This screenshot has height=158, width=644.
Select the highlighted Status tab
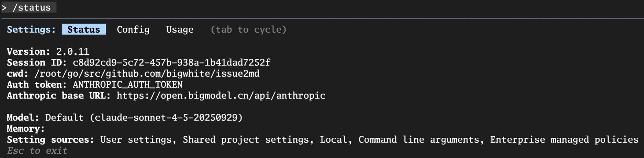point(84,30)
